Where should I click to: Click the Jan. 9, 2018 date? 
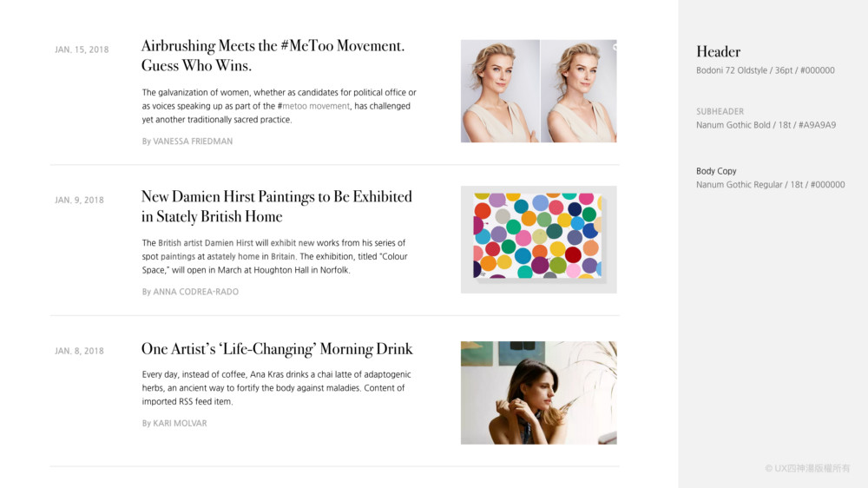coord(79,200)
